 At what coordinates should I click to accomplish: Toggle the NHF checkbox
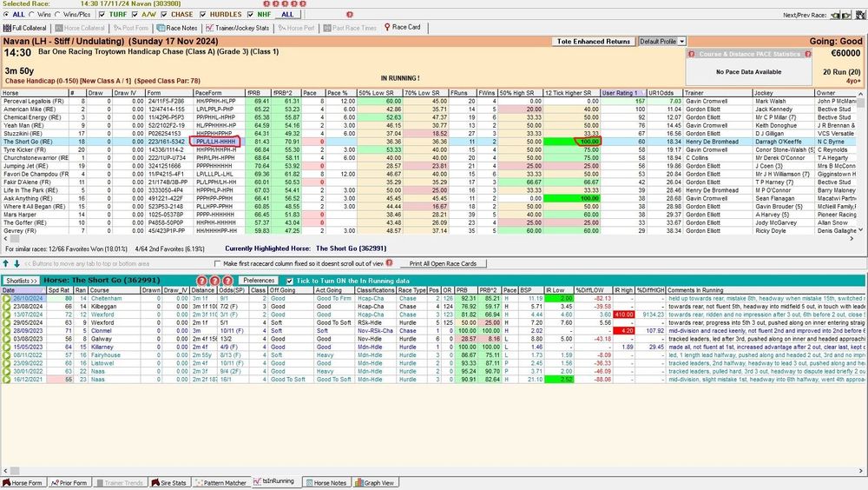tap(250, 15)
